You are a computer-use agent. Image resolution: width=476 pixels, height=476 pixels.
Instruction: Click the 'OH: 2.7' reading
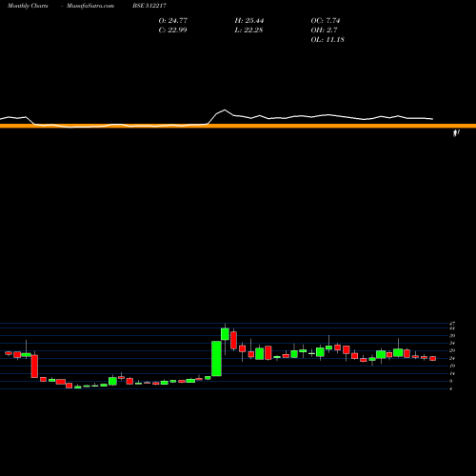[x=324, y=30]
